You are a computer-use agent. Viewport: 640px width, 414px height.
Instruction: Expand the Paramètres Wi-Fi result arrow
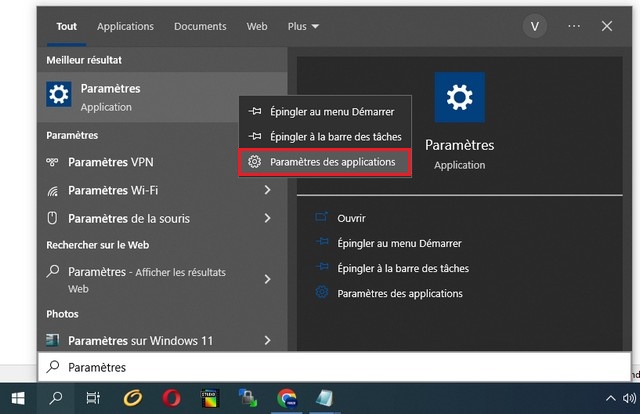coord(267,190)
